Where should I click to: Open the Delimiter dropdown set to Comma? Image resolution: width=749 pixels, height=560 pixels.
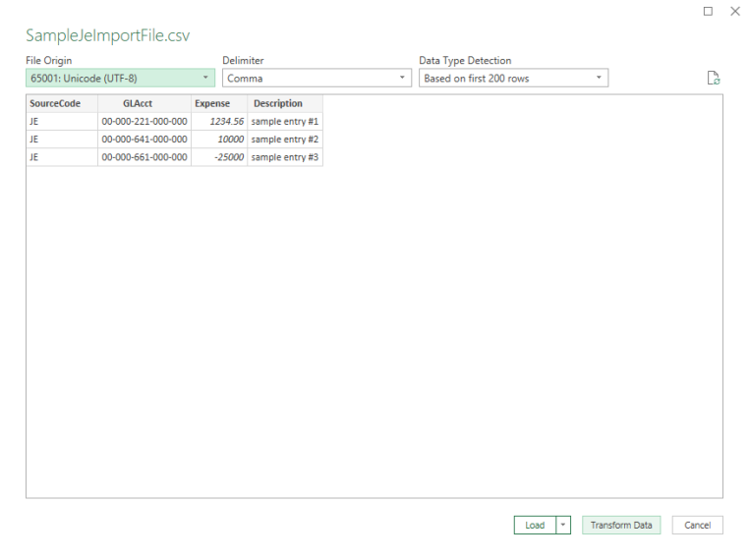coord(317,78)
